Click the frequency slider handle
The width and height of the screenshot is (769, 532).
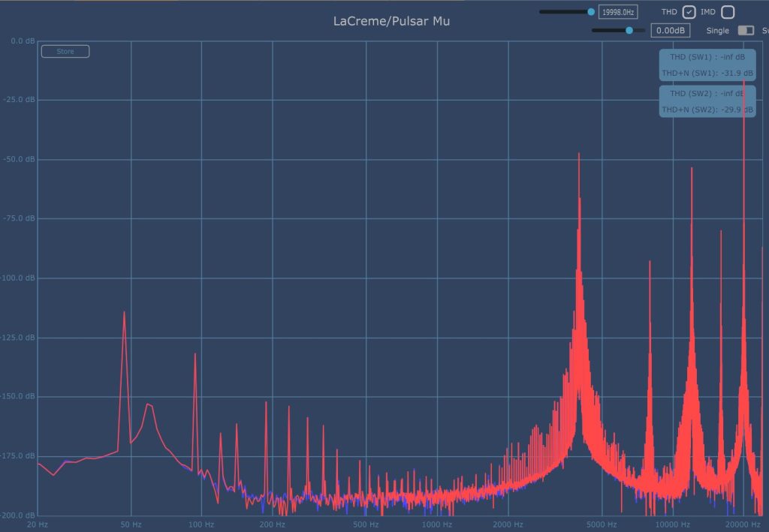(591, 12)
